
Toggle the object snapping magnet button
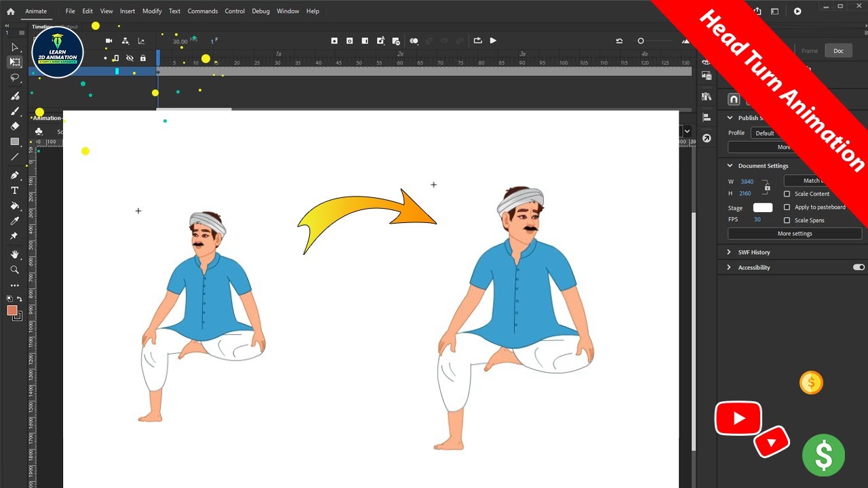734,99
